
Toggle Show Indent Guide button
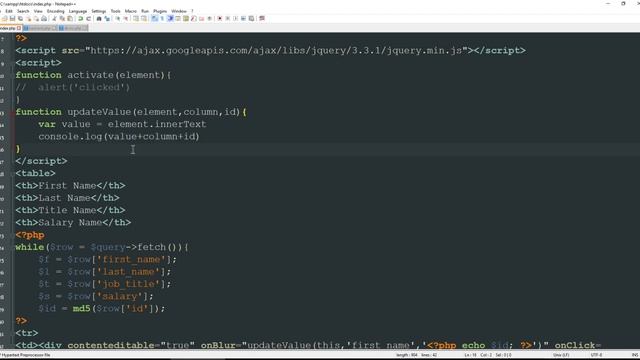pyautogui.click(x=170, y=18)
